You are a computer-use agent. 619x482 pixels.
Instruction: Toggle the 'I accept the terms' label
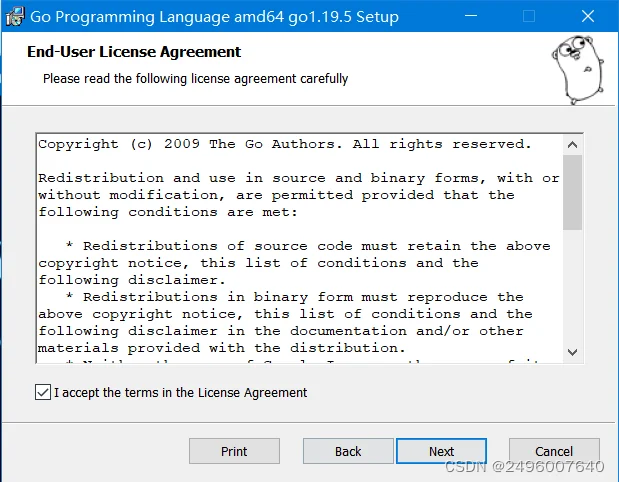click(x=180, y=393)
